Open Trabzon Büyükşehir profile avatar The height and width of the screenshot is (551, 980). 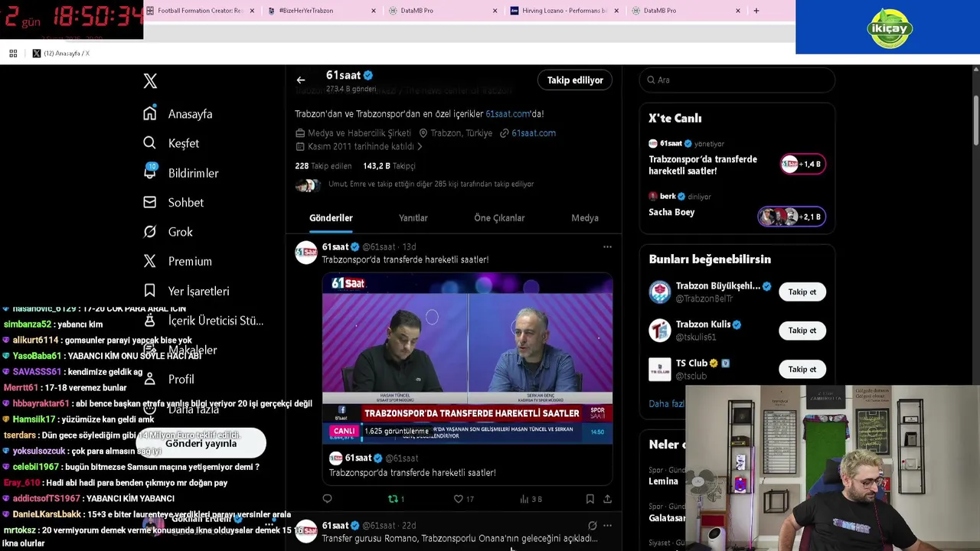[659, 292]
